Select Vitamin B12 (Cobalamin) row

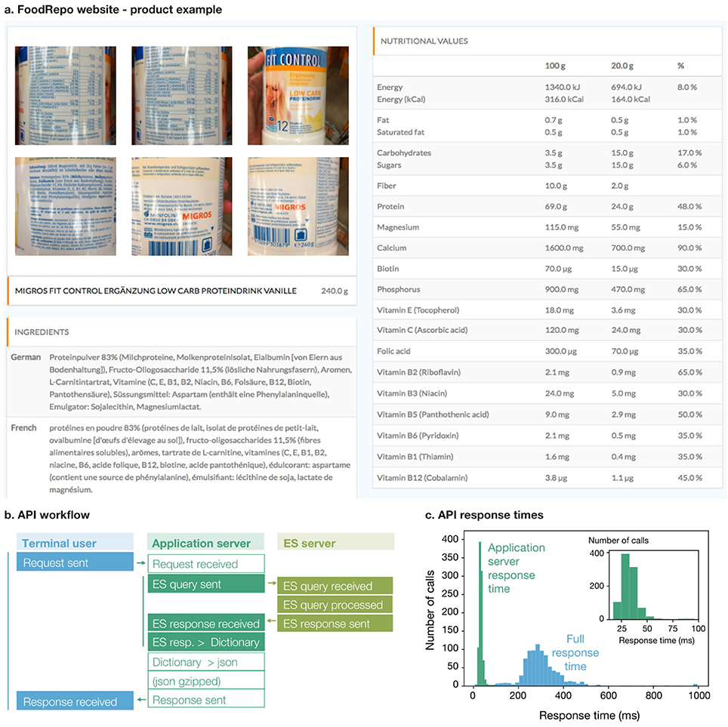click(547, 478)
